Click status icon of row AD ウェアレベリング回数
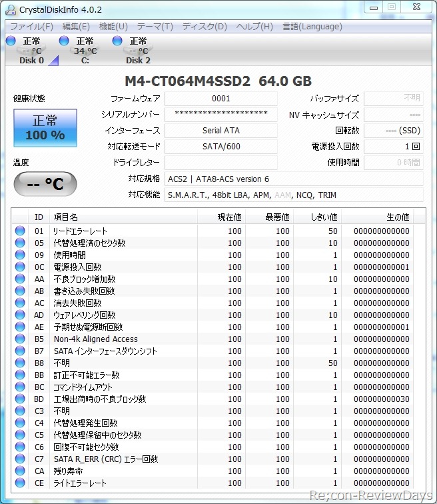The height and width of the screenshot is (504, 437). click(20, 315)
